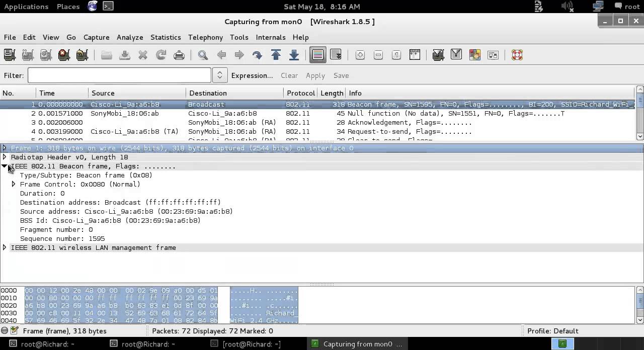Select the Sequence number: 1595 line

point(62,238)
